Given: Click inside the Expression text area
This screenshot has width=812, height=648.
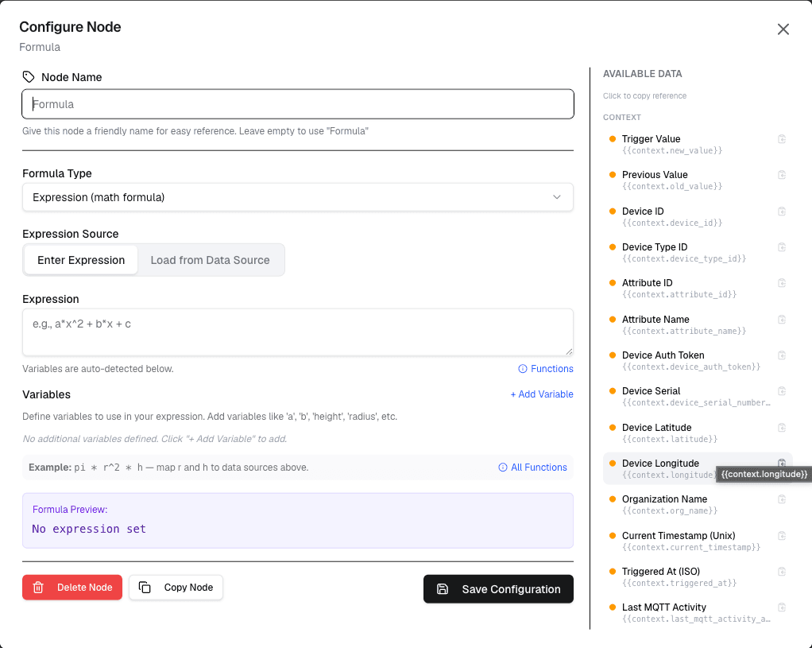Looking at the screenshot, I should click(x=298, y=332).
